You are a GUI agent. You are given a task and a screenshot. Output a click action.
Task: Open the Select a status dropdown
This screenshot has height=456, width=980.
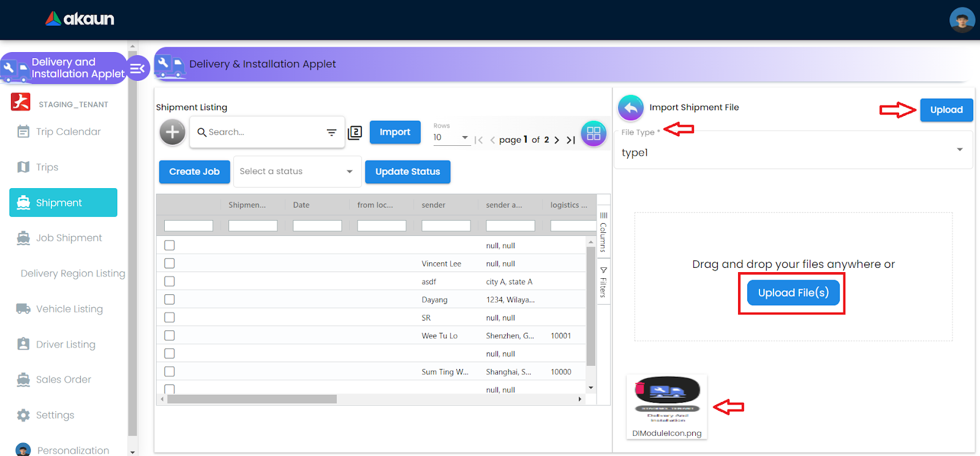pyautogui.click(x=296, y=172)
